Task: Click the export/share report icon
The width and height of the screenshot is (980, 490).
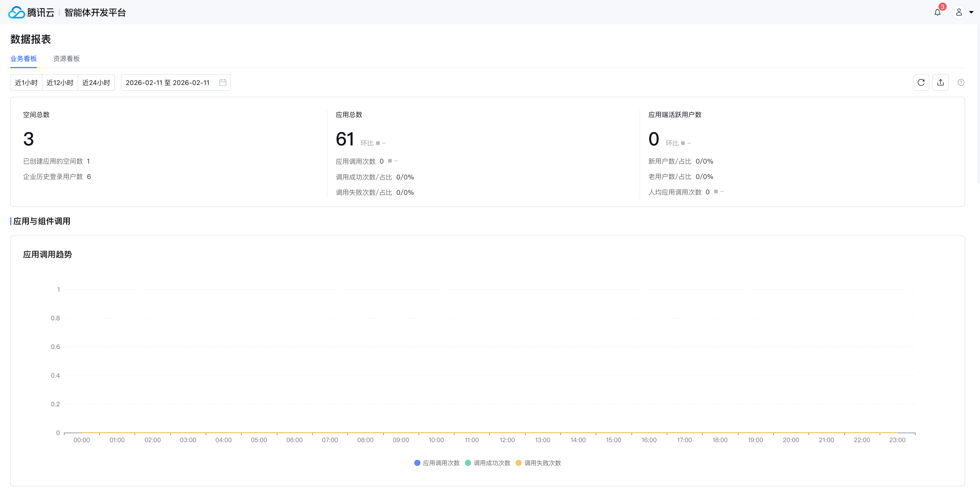Action: (x=940, y=83)
